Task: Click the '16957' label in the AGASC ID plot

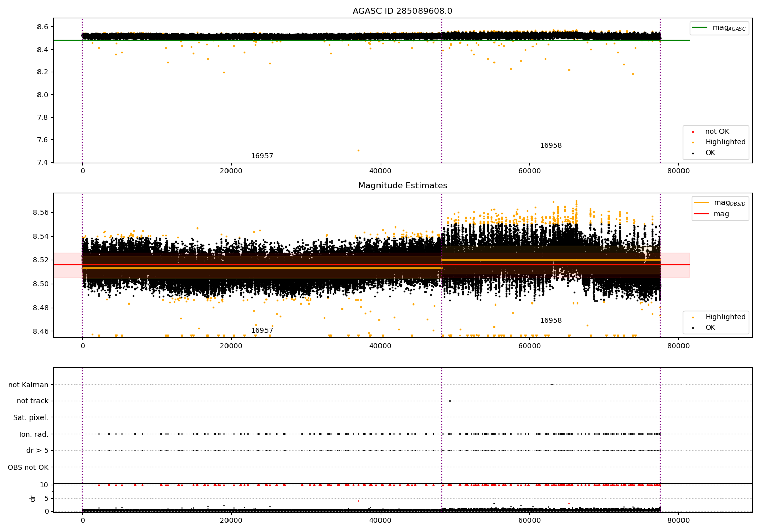Action: pos(262,156)
